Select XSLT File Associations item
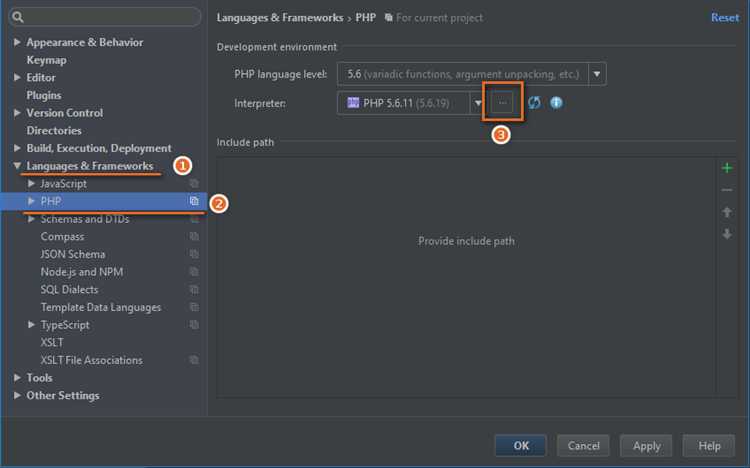Image resolution: width=750 pixels, height=468 pixels. point(91,360)
